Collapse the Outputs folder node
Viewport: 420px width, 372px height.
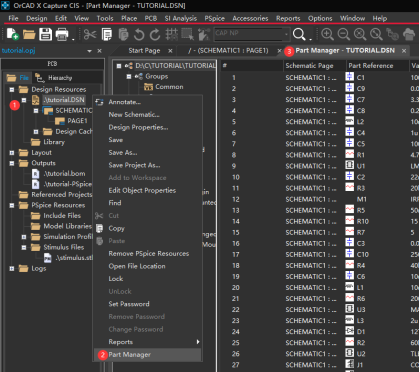(x=12, y=163)
